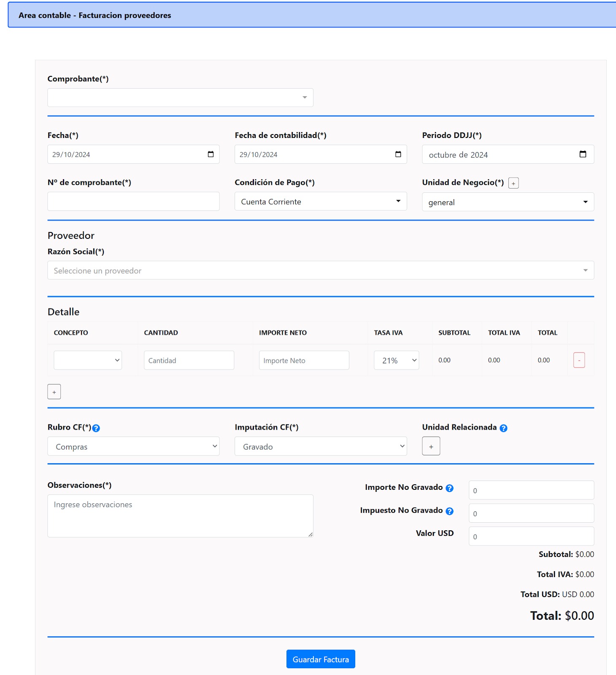Click the Fecha date field 29/10/2024
616x675 pixels.
(x=133, y=154)
